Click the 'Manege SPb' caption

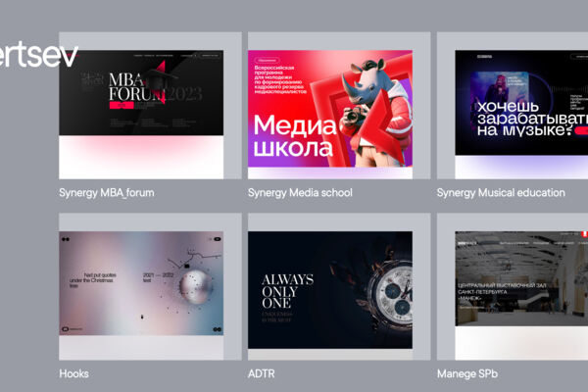[467, 374]
